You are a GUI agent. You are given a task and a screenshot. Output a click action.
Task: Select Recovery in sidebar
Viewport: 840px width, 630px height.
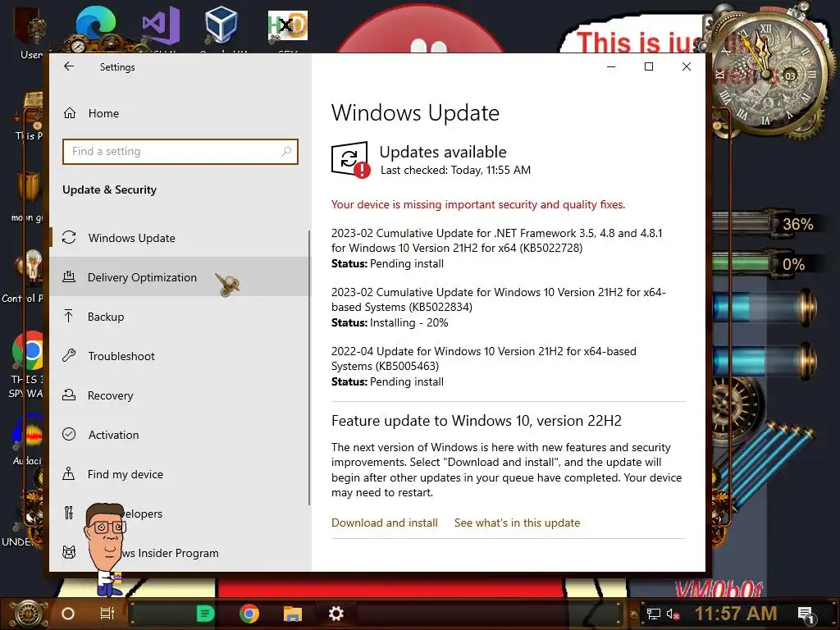tap(180, 395)
